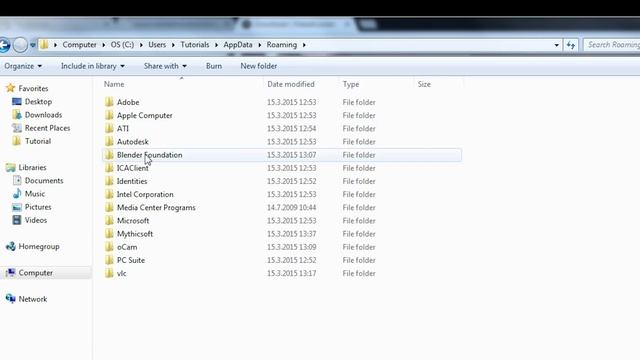Screen dimensions: 640x360
Task: Click the Downloads folder icon in sidebar
Action: tap(17, 115)
